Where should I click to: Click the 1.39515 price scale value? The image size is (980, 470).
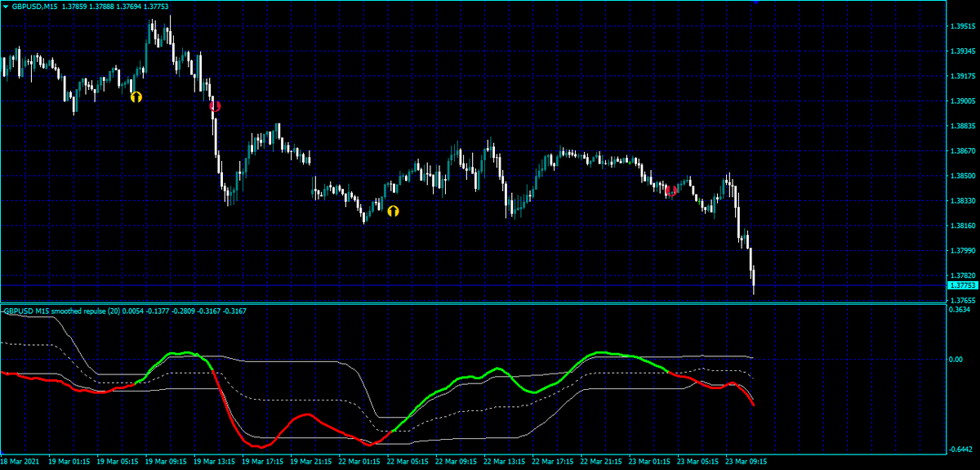(962, 26)
